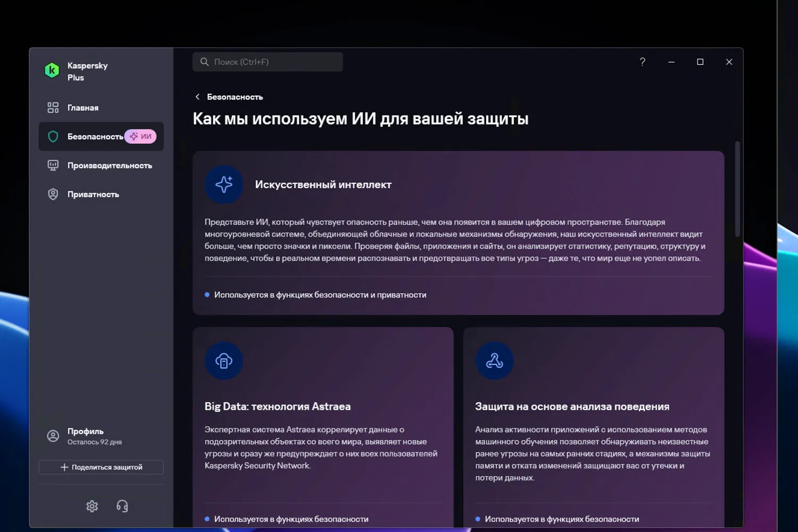Switch to Производительность section
Image resolution: width=798 pixels, height=532 pixels.
(x=101, y=165)
